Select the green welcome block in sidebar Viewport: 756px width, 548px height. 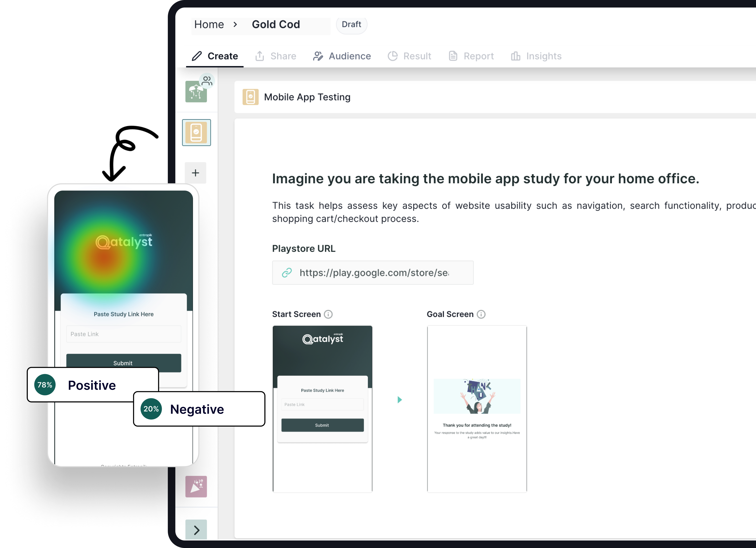coord(196,92)
